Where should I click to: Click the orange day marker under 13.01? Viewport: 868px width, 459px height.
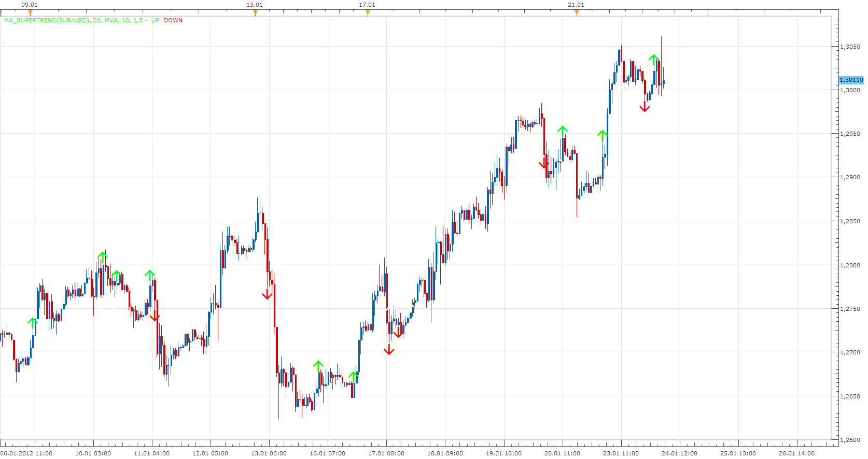click(x=255, y=13)
